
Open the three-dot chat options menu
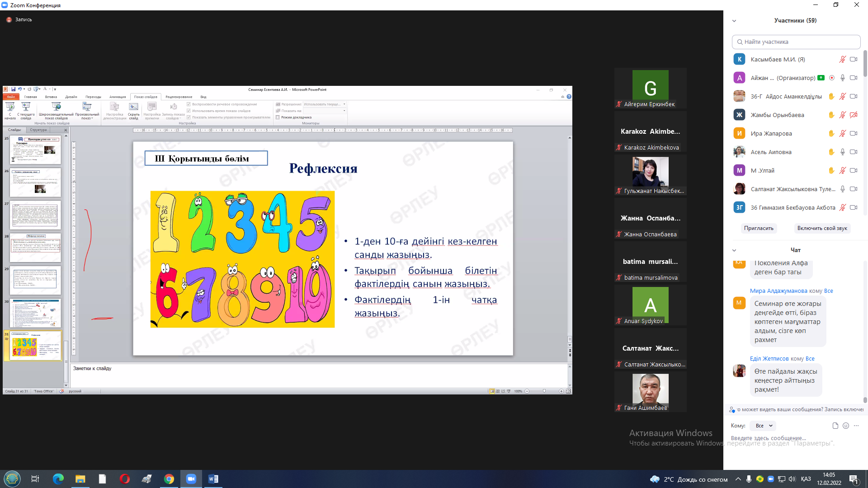856,426
